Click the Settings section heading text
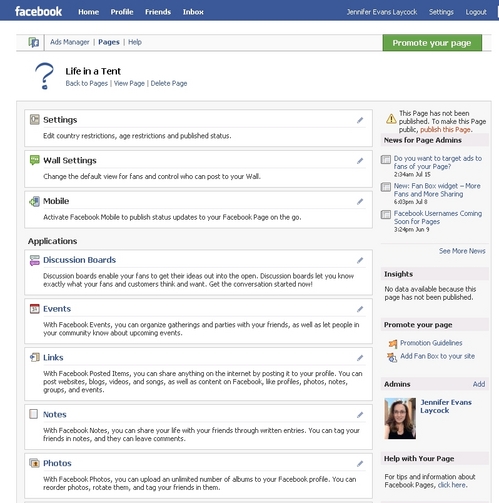This screenshot has height=503, width=499. pyautogui.click(x=60, y=120)
